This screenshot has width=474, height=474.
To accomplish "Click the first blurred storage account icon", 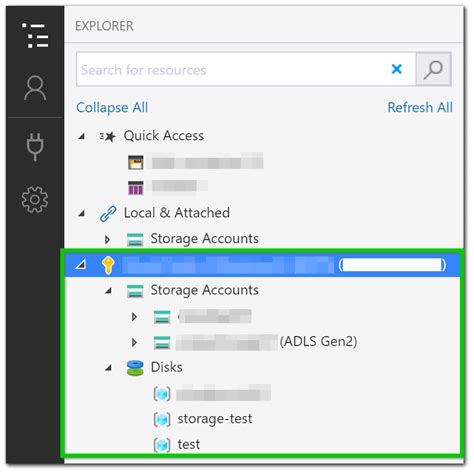I will (x=162, y=317).
